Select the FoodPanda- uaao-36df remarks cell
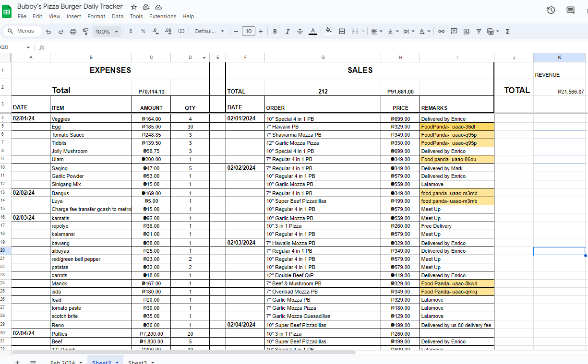 (x=457, y=127)
